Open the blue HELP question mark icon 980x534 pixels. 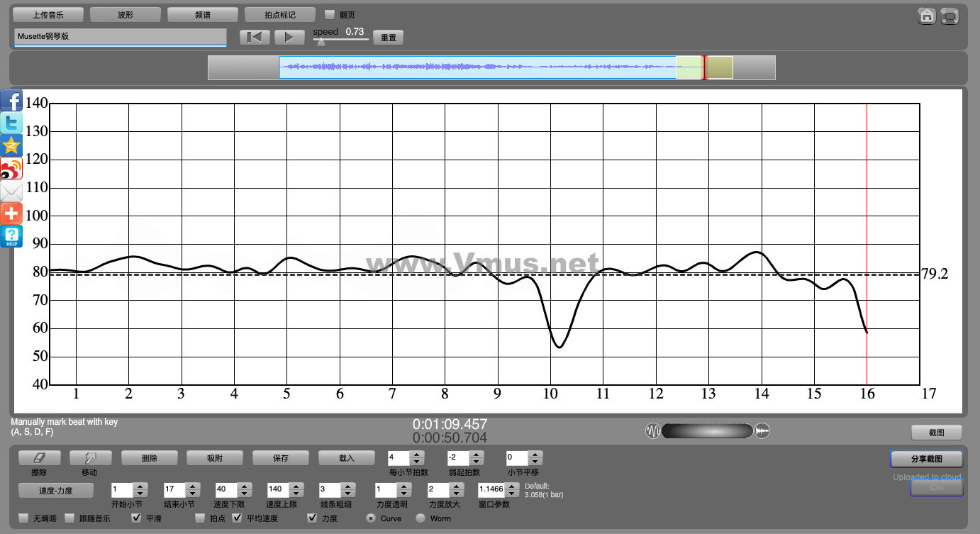tap(11, 236)
